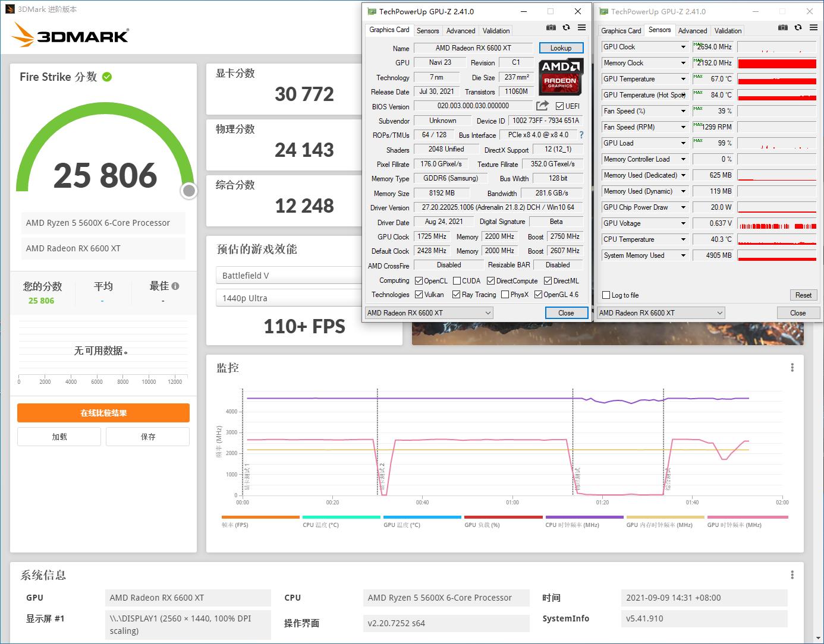The width and height of the screenshot is (824, 644).
Task: Click the Memory Clock sensor graph
Action: [x=777, y=63]
